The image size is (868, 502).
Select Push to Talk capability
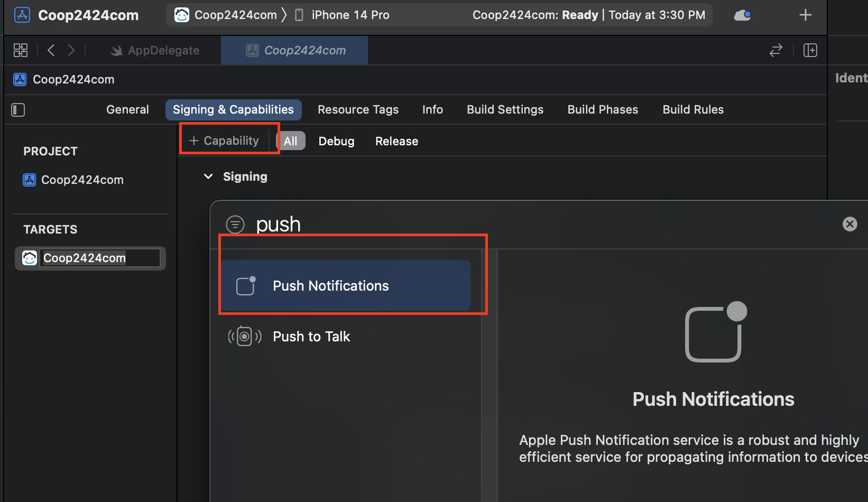(x=346, y=337)
